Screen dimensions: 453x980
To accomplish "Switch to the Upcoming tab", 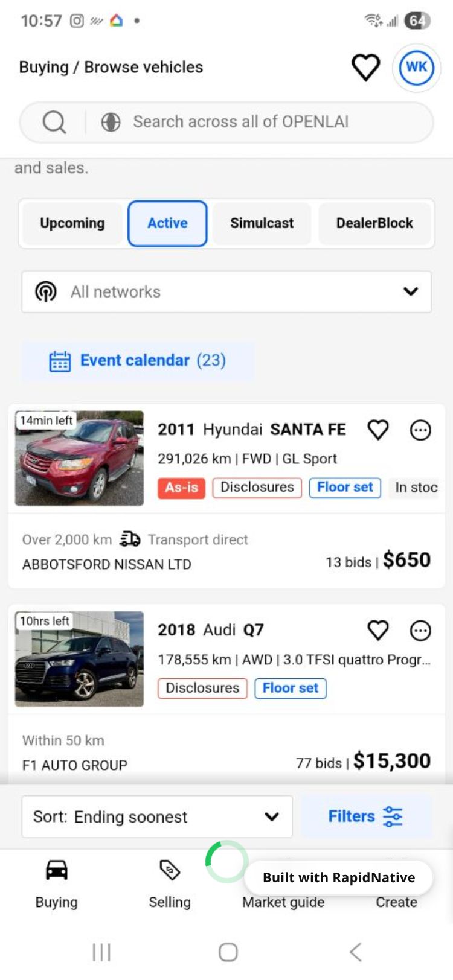I will pos(72,223).
